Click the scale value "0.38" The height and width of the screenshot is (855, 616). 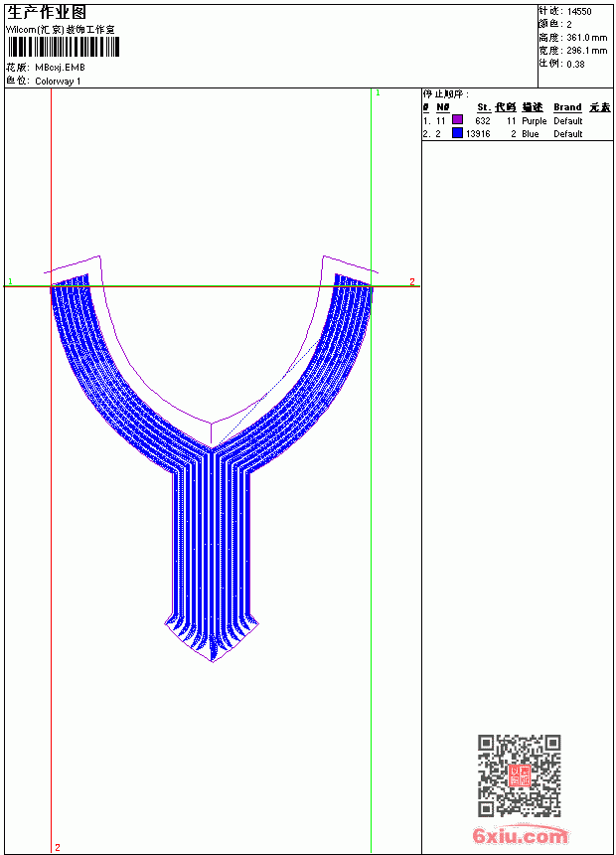[575, 64]
